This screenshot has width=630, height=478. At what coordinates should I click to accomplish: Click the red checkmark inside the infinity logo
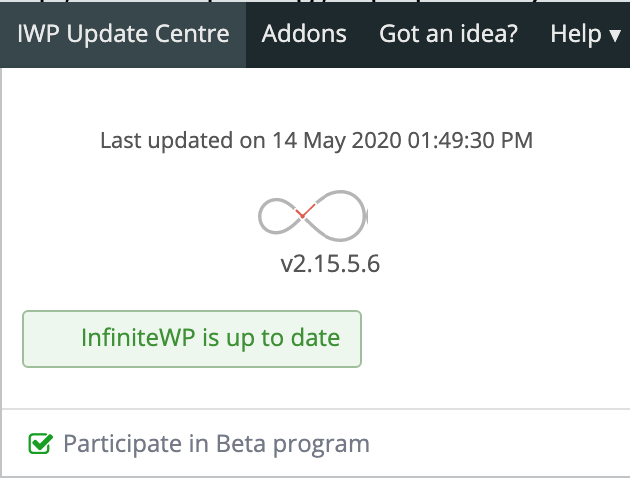305,212
